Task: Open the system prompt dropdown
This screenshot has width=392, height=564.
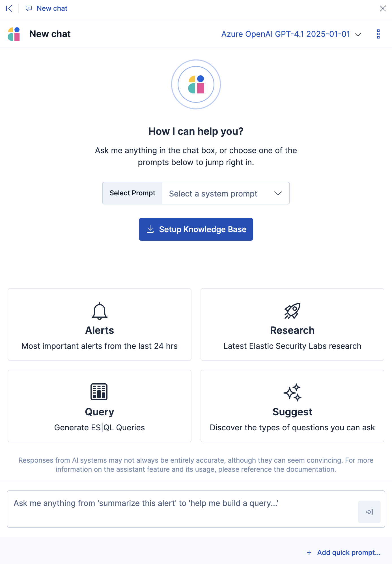Action: tap(225, 193)
